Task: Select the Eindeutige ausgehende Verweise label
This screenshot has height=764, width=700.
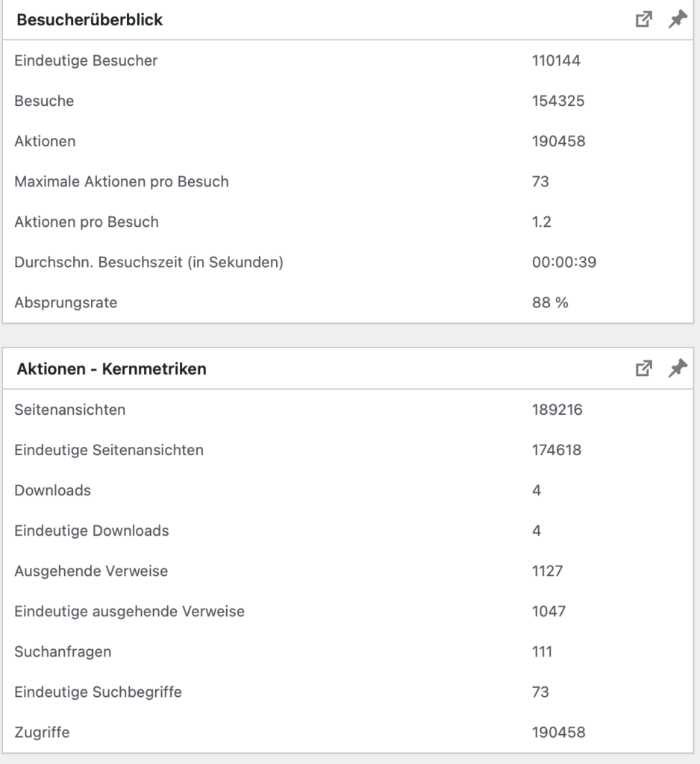Action: [x=129, y=611]
